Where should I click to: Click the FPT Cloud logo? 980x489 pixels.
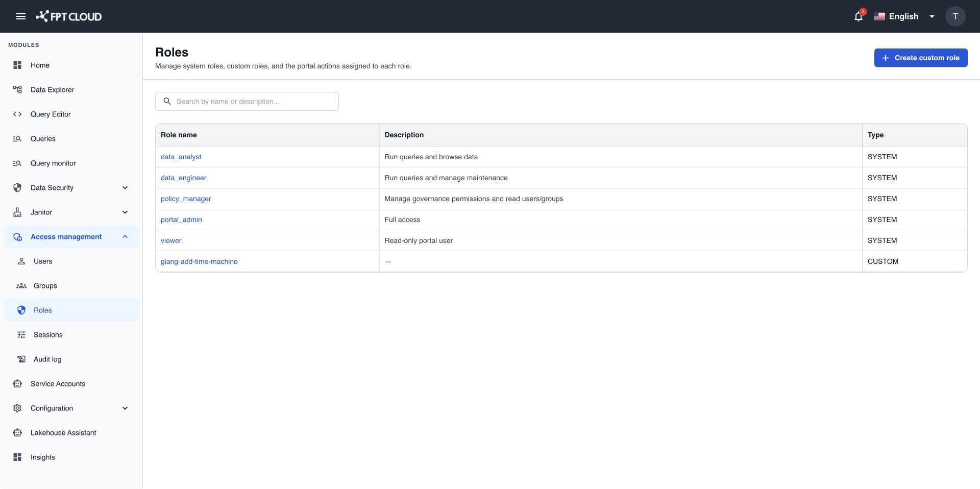(68, 16)
